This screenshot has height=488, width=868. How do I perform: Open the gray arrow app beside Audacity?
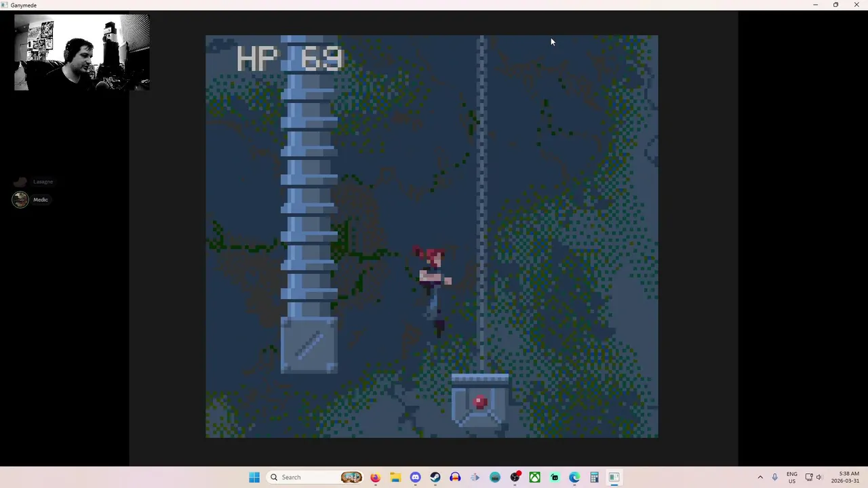(475, 477)
